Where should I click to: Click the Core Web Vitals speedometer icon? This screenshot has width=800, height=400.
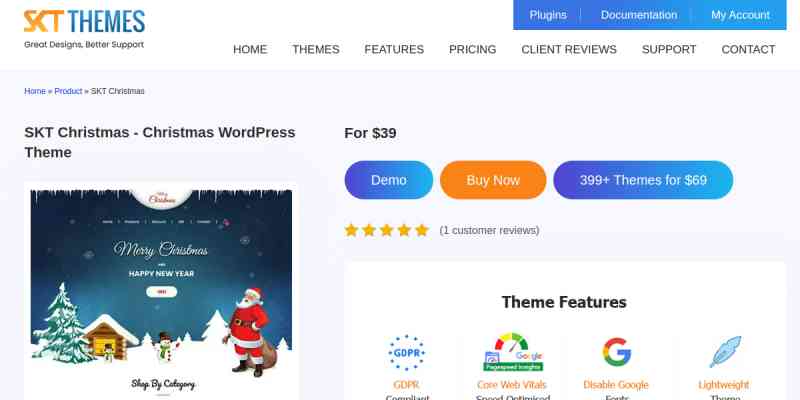pos(513,352)
